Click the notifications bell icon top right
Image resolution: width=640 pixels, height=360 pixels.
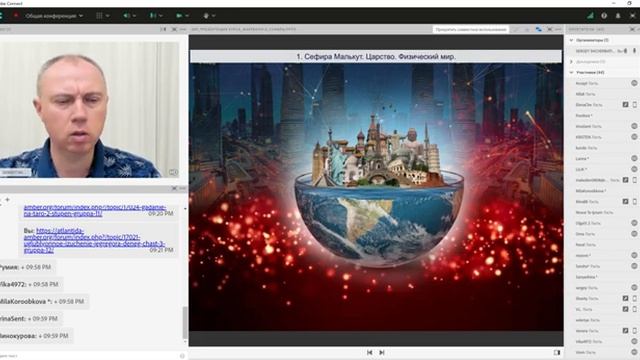pyautogui.click(x=618, y=16)
